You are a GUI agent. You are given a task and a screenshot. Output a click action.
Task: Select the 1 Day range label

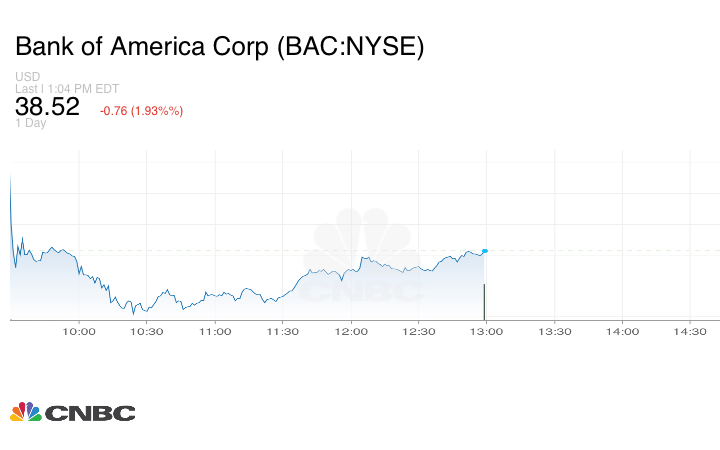(31, 123)
